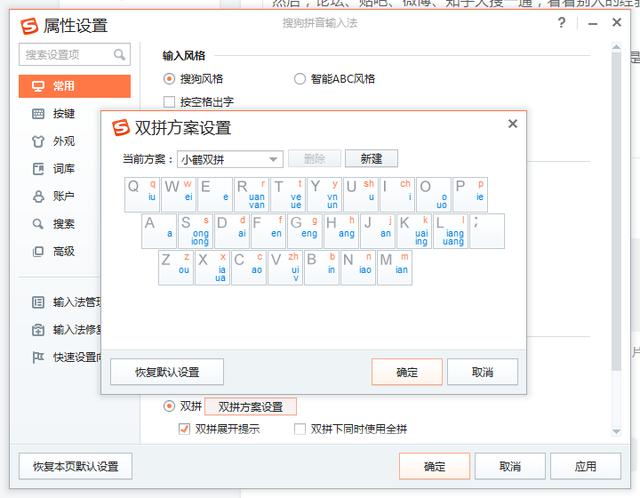The image size is (640, 498).
Task: Select the Q key (iu)
Action: click(142, 194)
